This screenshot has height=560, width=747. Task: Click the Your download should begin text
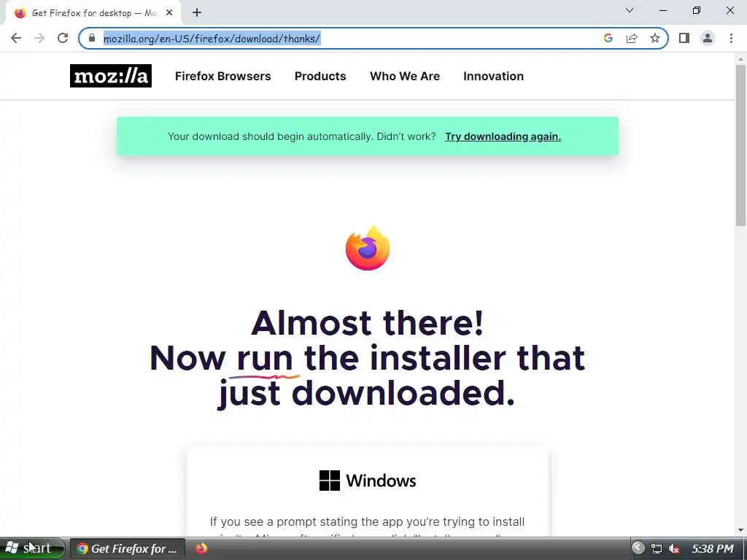[x=301, y=136]
